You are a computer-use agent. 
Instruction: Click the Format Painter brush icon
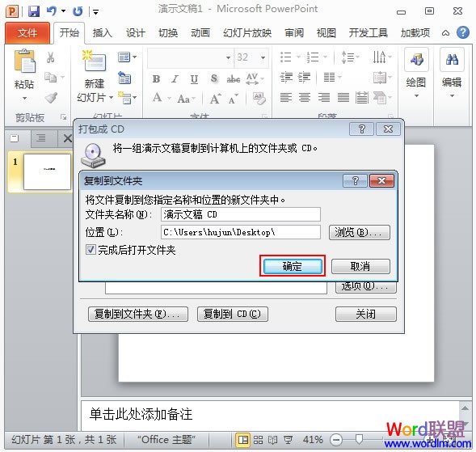tap(51, 98)
